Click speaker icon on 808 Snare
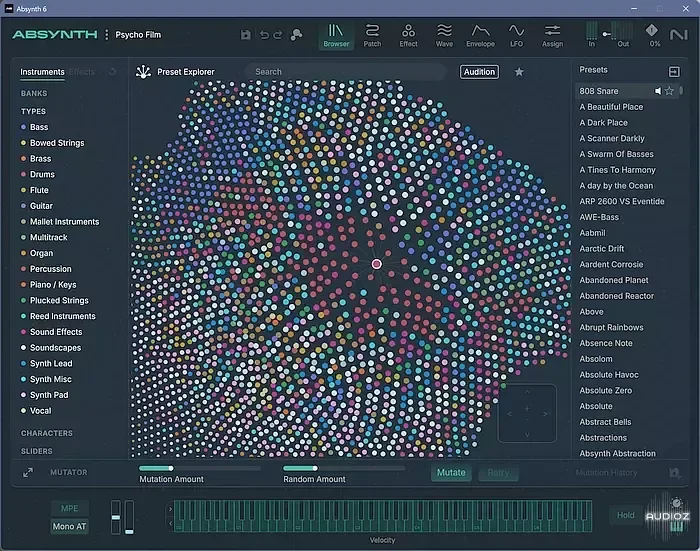This screenshot has width=700, height=551. click(x=658, y=91)
